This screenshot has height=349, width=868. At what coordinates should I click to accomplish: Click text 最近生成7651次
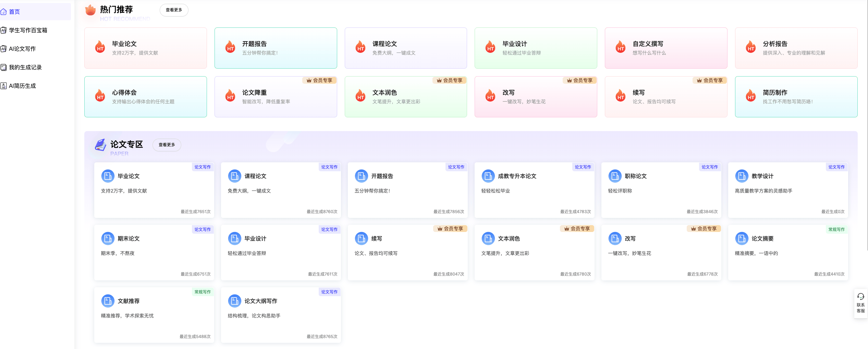pos(196,212)
